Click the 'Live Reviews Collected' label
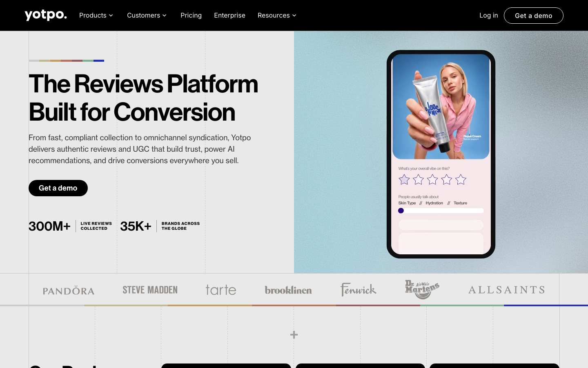The height and width of the screenshot is (368, 588). point(96,226)
